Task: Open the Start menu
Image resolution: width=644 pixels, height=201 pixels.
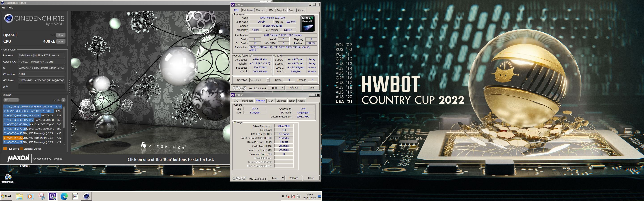Action: click(6, 196)
